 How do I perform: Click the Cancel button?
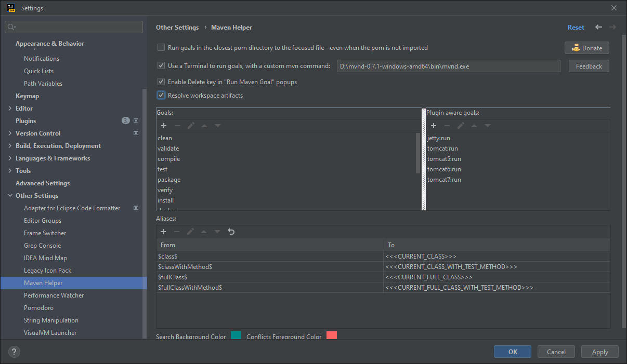[x=556, y=352]
